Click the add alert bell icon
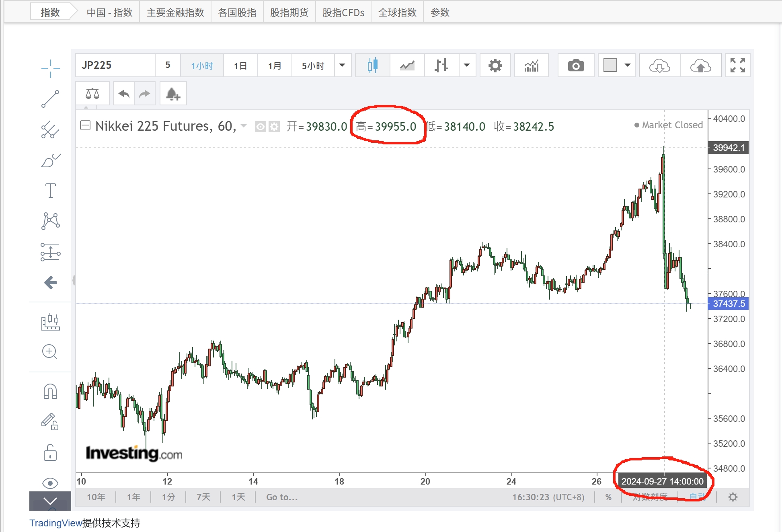Image resolution: width=782 pixels, height=532 pixels. [x=173, y=94]
